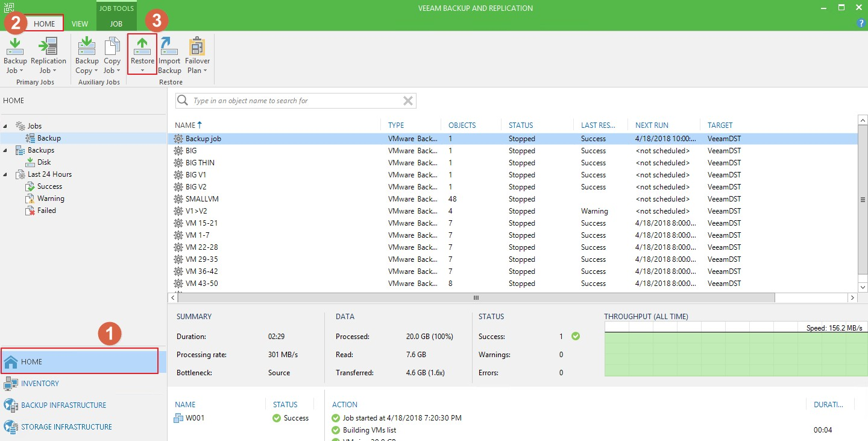This screenshot has height=441, width=868.
Task: Click the Import Backup icon
Action: 169,47
